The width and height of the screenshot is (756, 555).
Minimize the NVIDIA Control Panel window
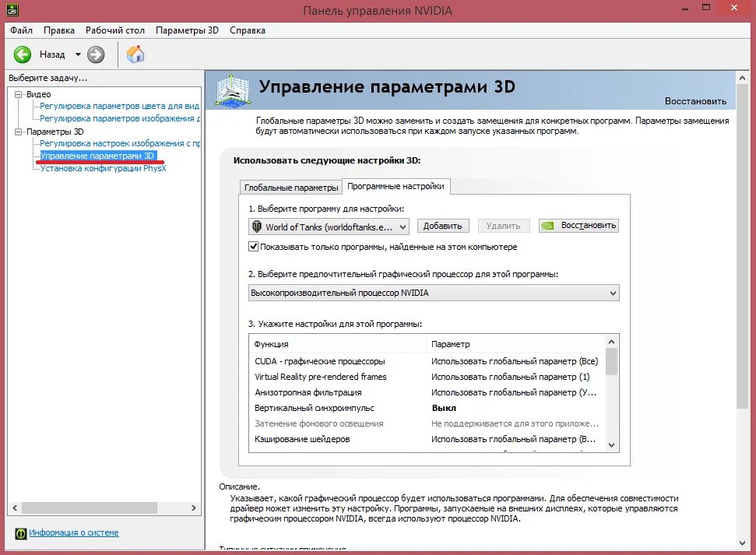point(685,9)
